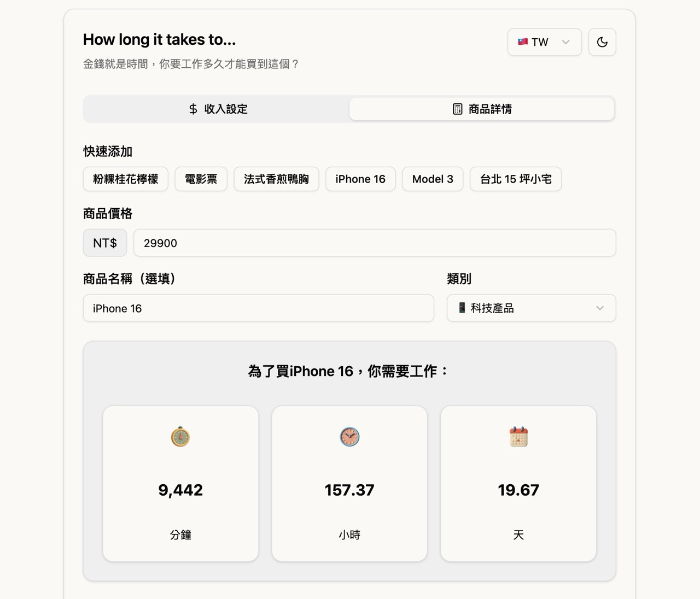Click the 快速添加 section label
This screenshot has width=700, height=599.
tap(108, 151)
